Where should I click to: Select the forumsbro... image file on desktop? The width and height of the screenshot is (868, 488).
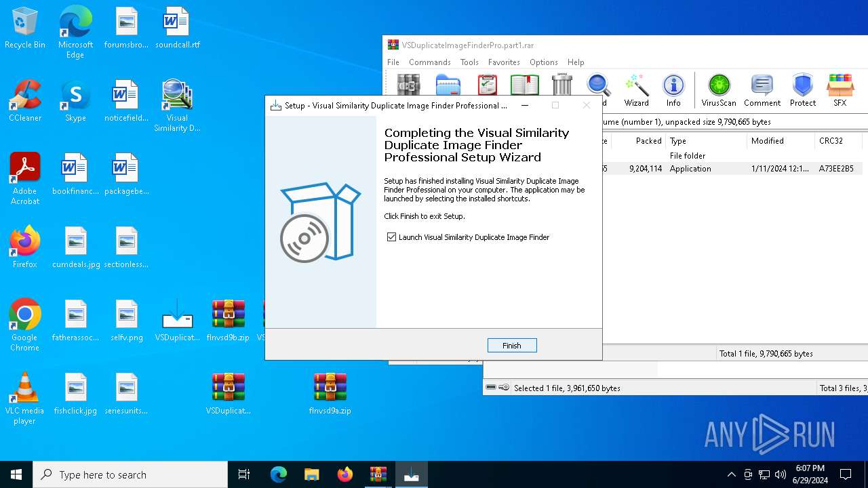(126, 28)
